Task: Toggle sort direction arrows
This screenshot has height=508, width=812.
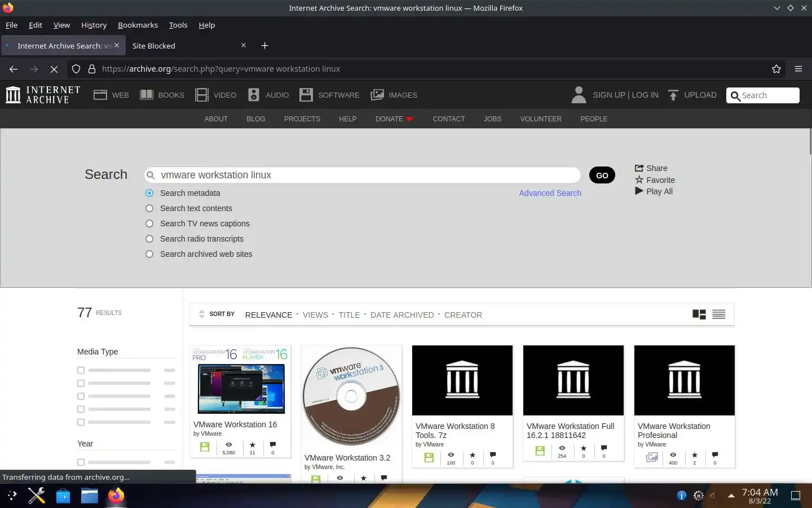Action: coord(202,314)
